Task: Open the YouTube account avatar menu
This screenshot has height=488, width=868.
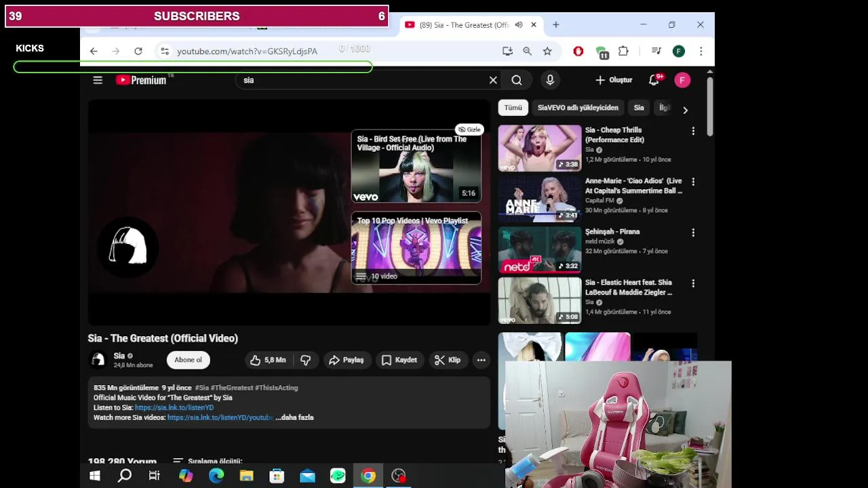Action: pyautogui.click(x=682, y=80)
